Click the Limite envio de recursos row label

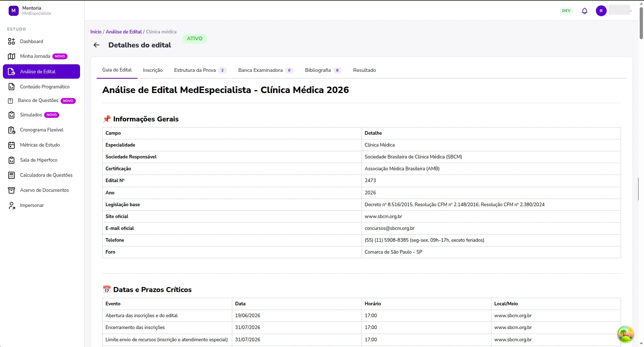[167, 340]
